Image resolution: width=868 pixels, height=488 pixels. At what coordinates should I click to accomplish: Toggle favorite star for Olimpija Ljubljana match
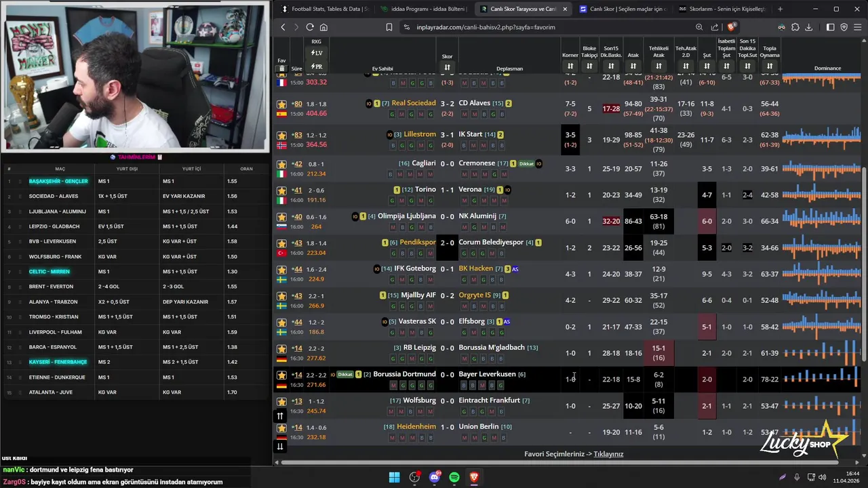coord(281,218)
